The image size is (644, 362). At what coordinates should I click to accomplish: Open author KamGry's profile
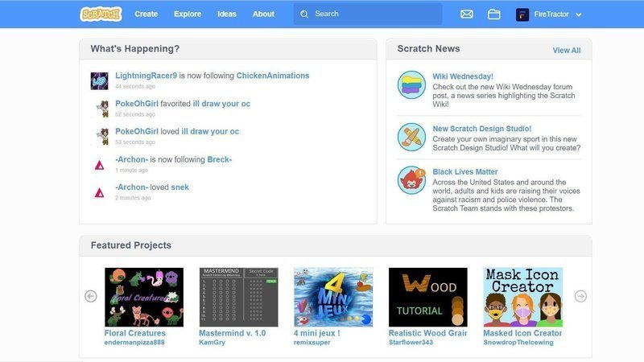point(212,343)
